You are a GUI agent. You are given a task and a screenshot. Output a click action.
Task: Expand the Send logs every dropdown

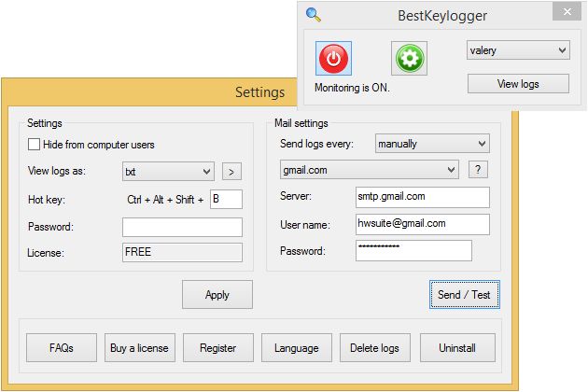(x=432, y=144)
